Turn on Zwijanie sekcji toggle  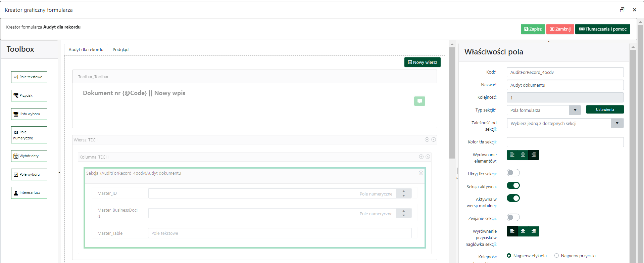(x=513, y=217)
